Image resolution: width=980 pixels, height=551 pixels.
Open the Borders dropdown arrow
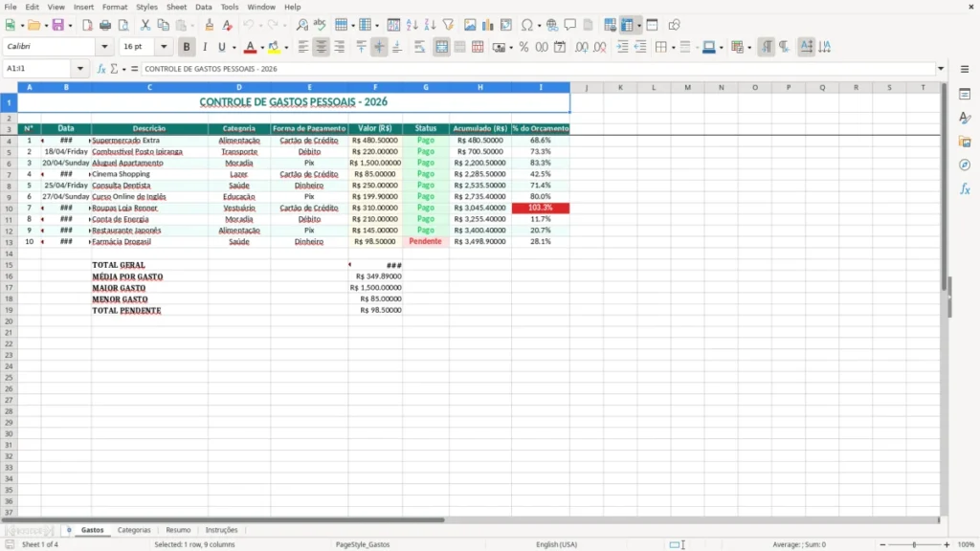(673, 48)
